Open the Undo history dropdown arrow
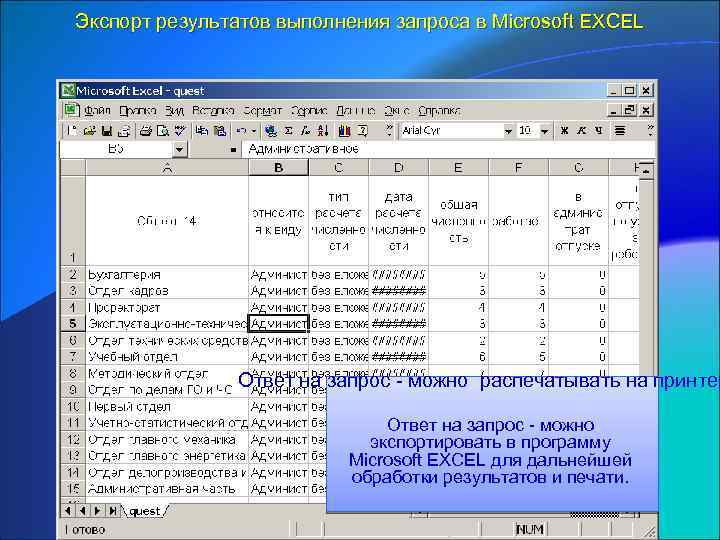 click(x=253, y=131)
